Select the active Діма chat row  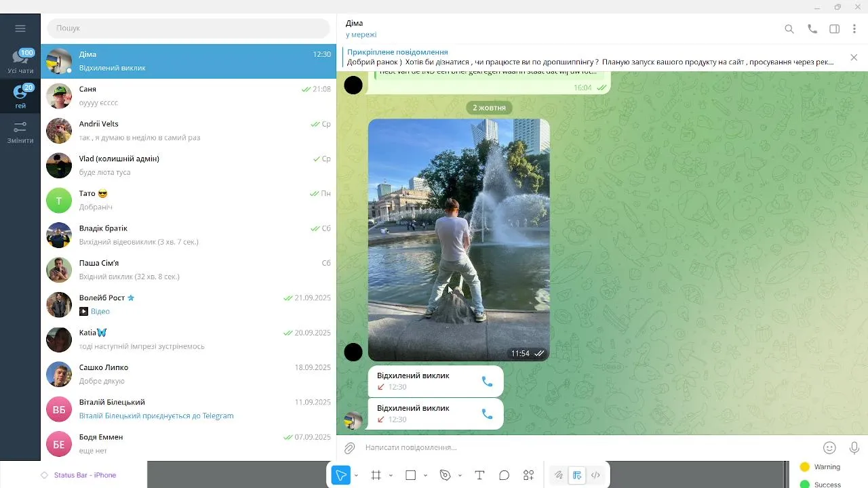[x=189, y=62]
